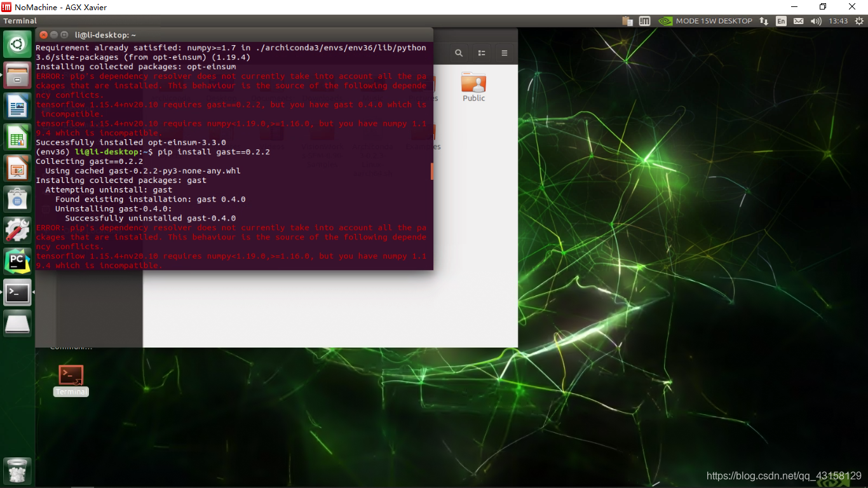Open LibreOffice Writer from the dock
868x488 pixels.
pyautogui.click(x=17, y=106)
